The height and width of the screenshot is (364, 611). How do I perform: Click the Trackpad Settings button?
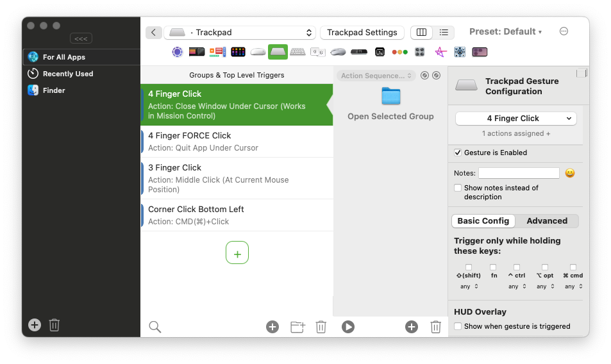click(362, 33)
